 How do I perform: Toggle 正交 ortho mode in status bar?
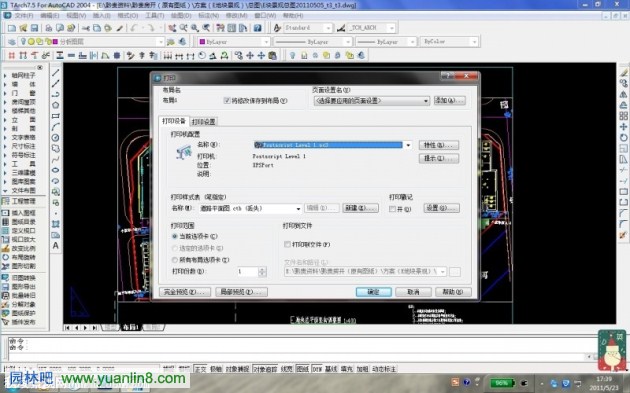pos(200,369)
